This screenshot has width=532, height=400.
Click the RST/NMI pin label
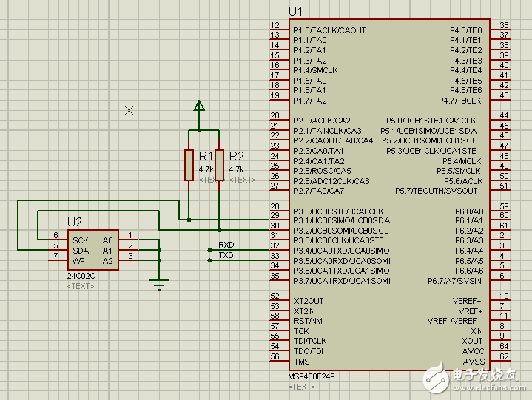coord(309,321)
